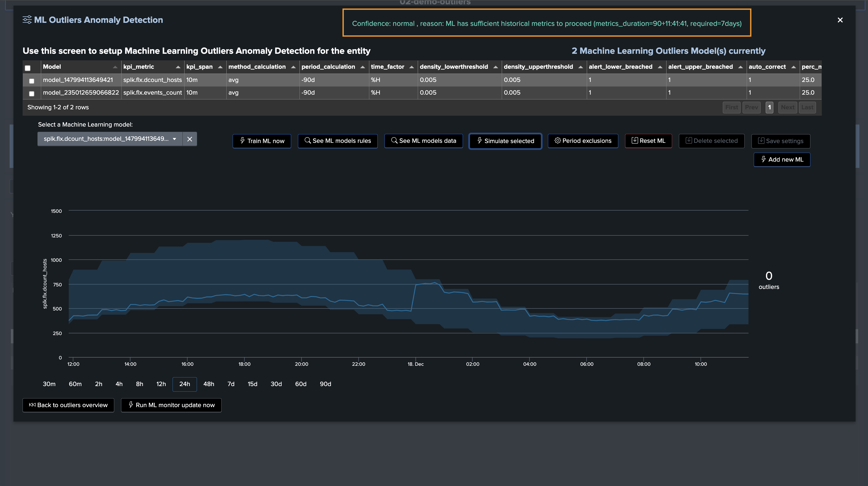Click the gear icon on Period exclusions
The height and width of the screenshot is (486, 868).
[558, 141]
